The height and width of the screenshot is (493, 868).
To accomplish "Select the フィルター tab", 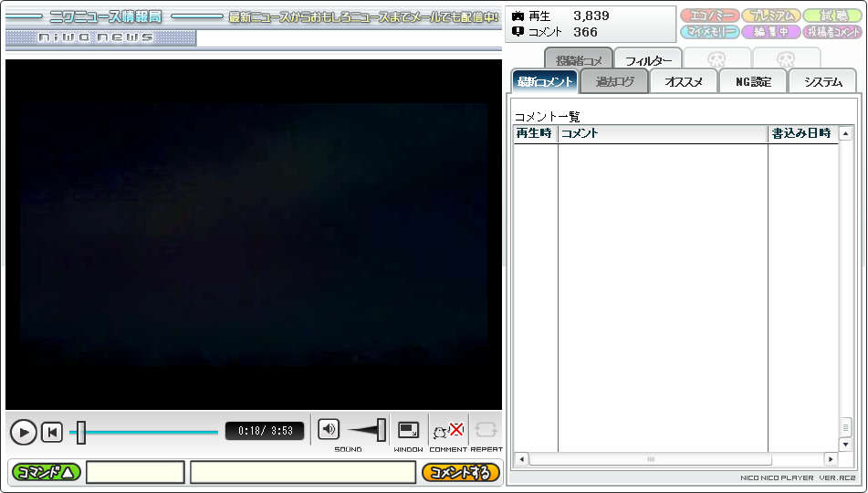I will [x=648, y=59].
